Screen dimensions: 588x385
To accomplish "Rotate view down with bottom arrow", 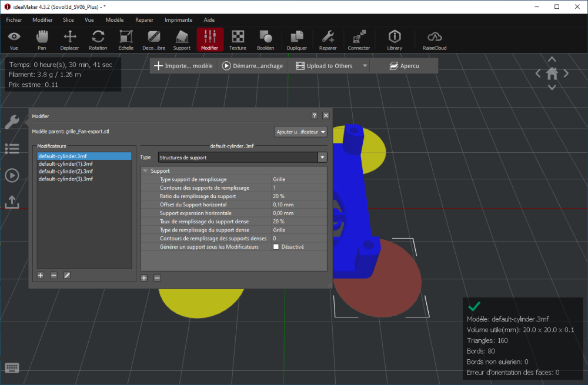I will tap(552, 88).
